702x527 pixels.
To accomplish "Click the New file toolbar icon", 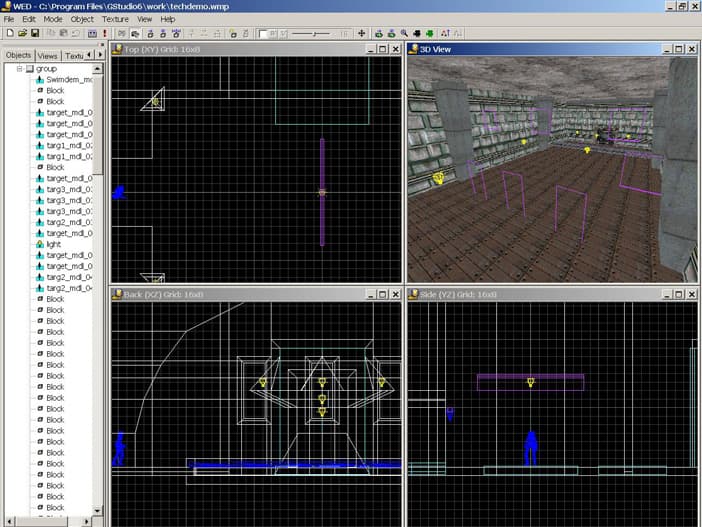I will click(x=10, y=33).
